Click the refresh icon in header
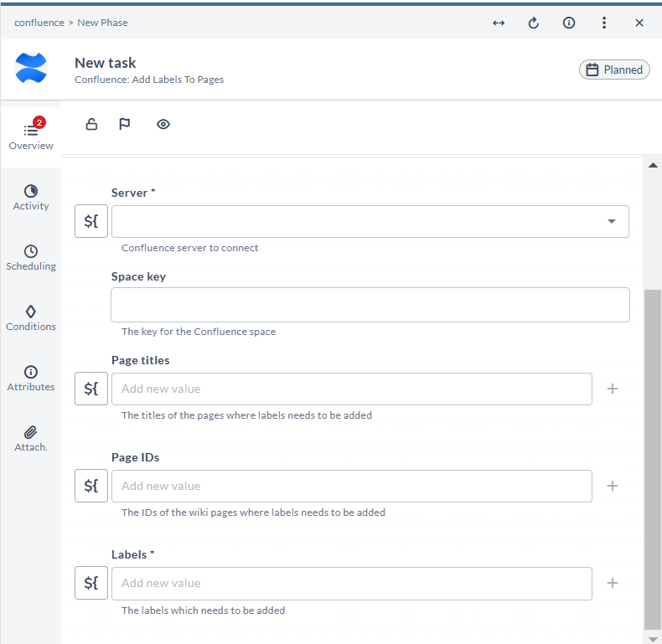The image size is (662, 644). coord(534,23)
